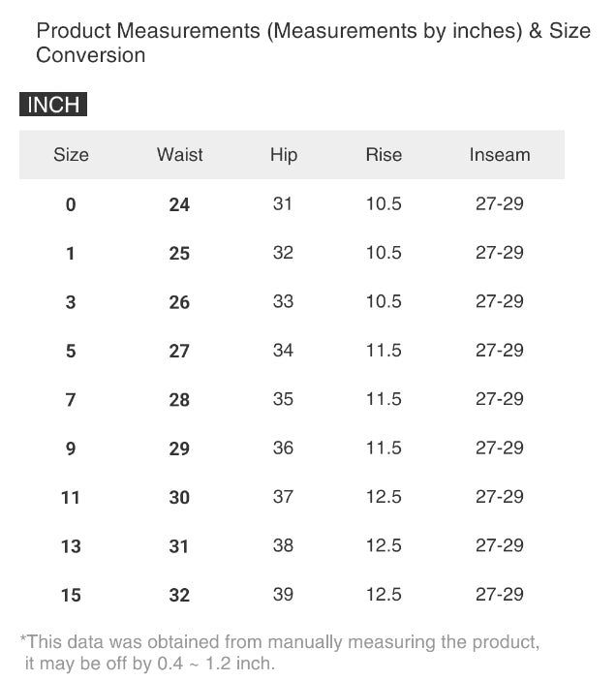616x680 pixels.
Task: Click hip value 33 in size 3 row
Action: click(x=283, y=301)
